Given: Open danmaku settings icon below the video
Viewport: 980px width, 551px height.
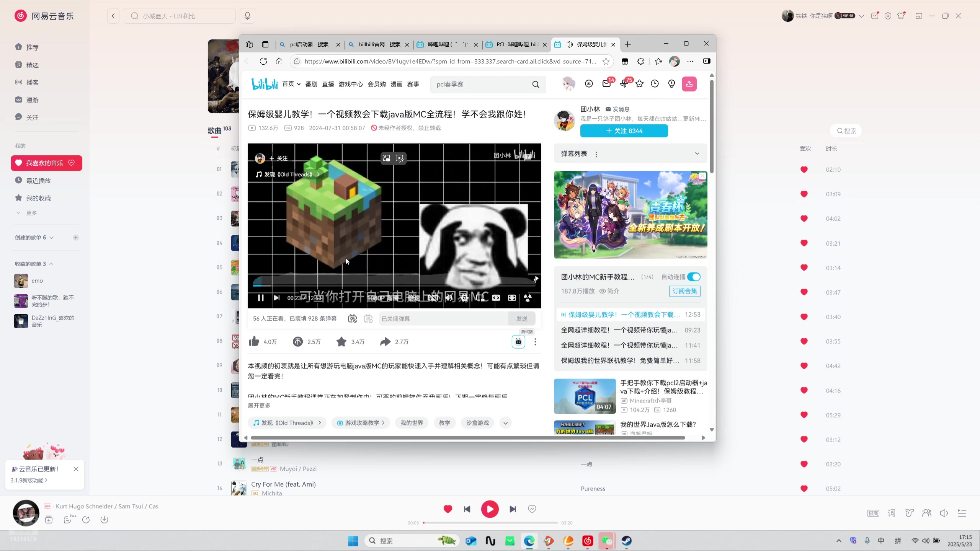Looking at the screenshot, I should 368,318.
